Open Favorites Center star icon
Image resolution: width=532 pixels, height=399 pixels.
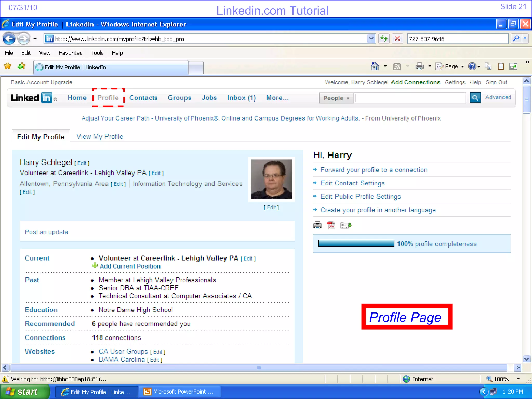click(8, 66)
